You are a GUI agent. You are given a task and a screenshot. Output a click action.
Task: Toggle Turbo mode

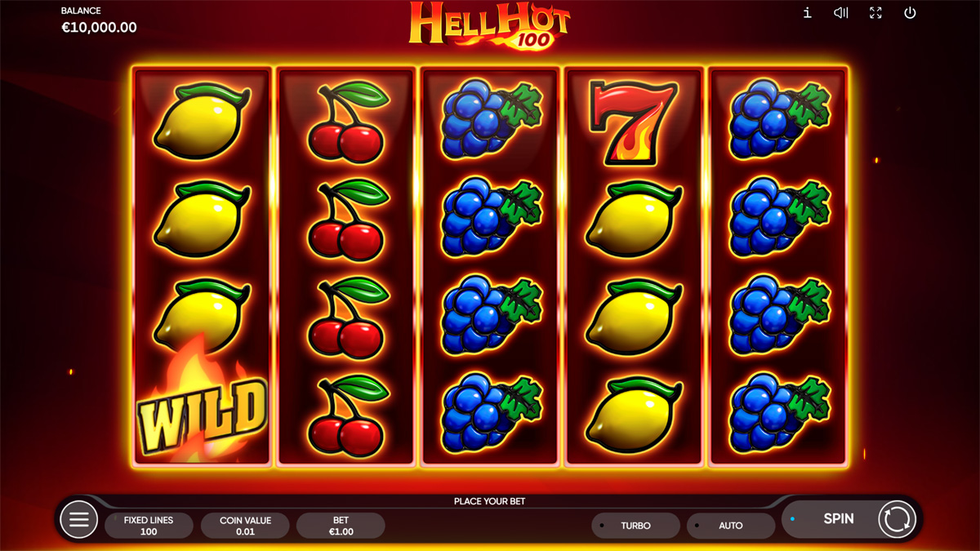click(x=635, y=526)
